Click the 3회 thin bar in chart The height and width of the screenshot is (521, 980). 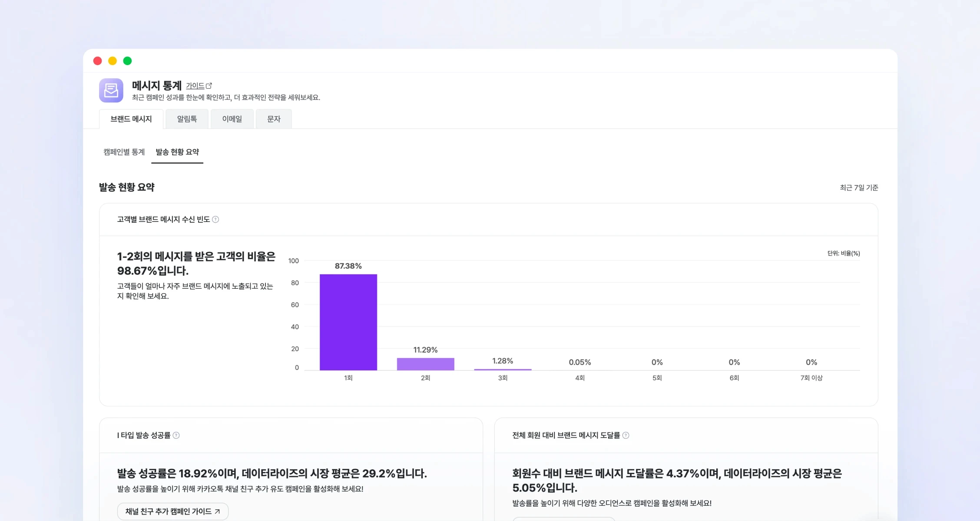coord(503,369)
